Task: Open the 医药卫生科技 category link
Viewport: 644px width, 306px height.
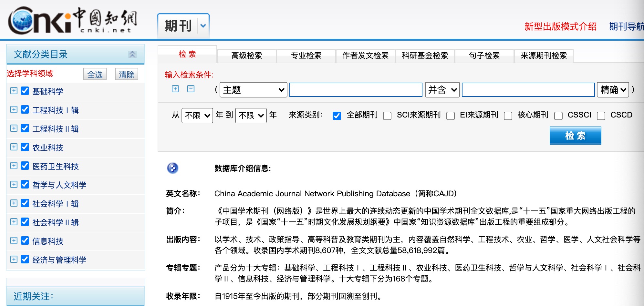Action: (x=56, y=166)
